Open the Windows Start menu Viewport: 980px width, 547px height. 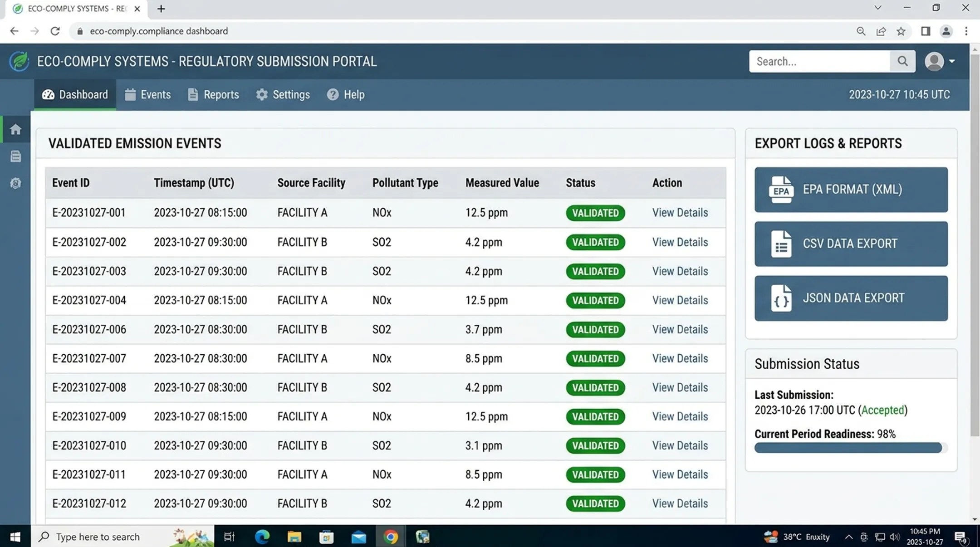point(15,537)
